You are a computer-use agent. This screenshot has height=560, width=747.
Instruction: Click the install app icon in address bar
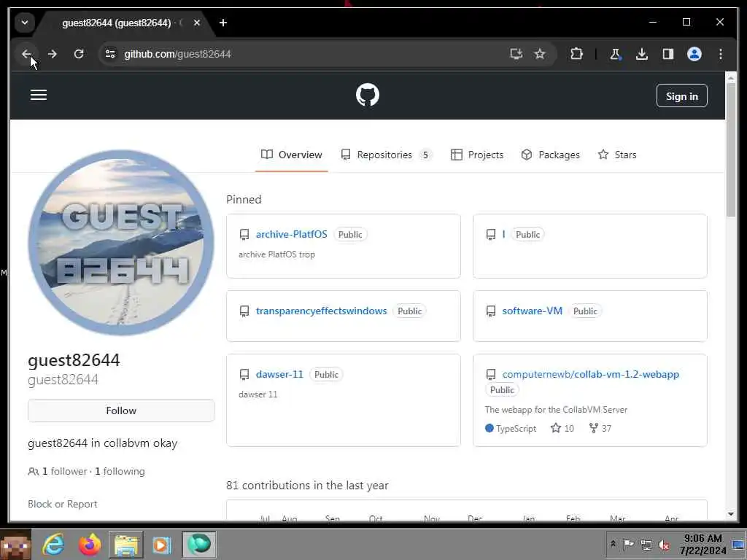[516, 54]
